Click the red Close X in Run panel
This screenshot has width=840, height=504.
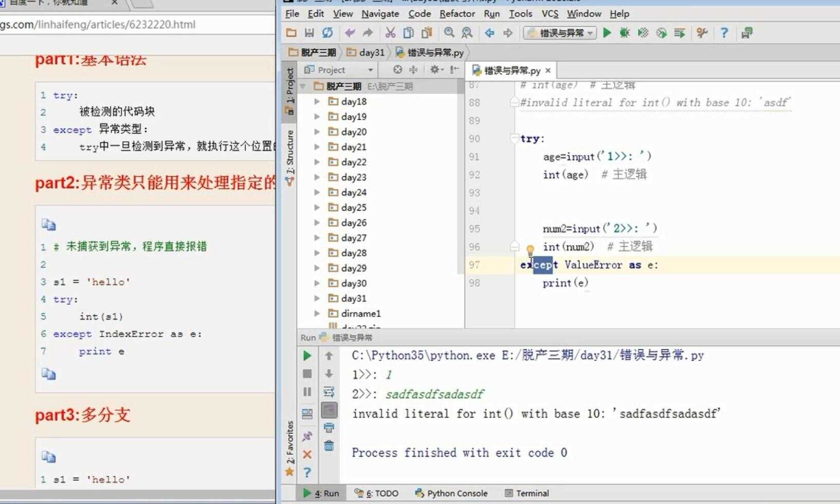coord(307,454)
